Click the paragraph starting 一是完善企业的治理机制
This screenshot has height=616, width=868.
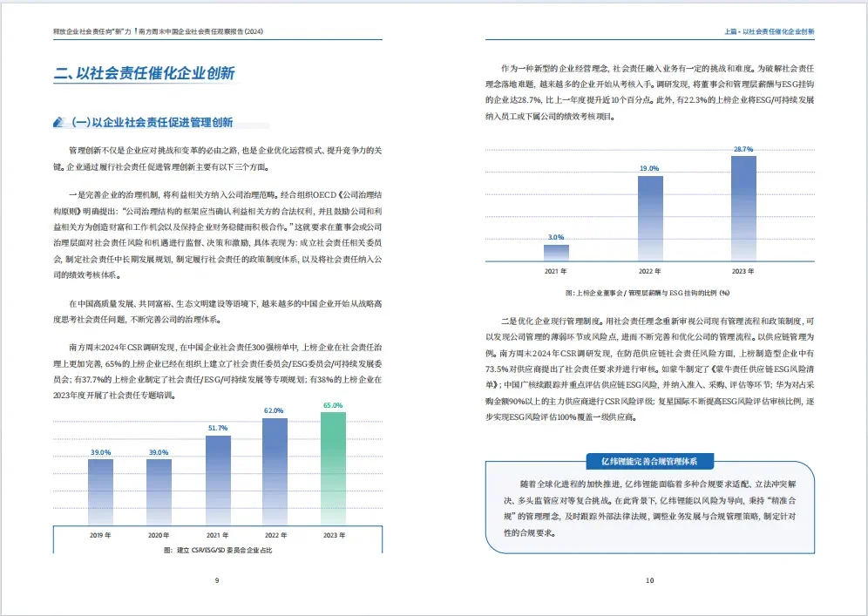218,234
